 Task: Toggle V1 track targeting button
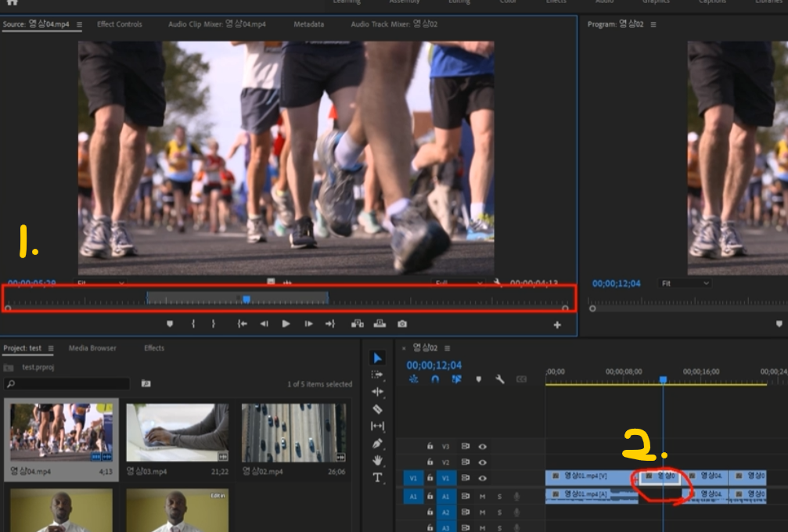446,478
